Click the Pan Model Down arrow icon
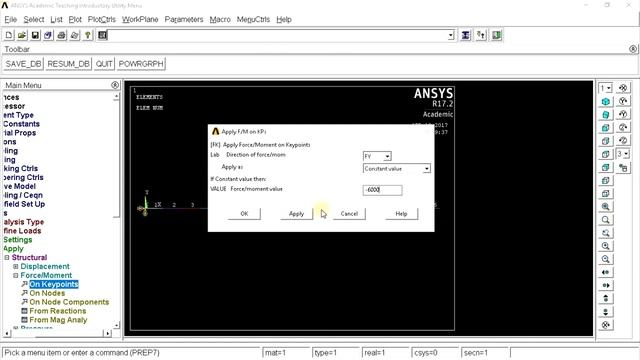Screen dimensions: 640x360 tap(606, 312)
